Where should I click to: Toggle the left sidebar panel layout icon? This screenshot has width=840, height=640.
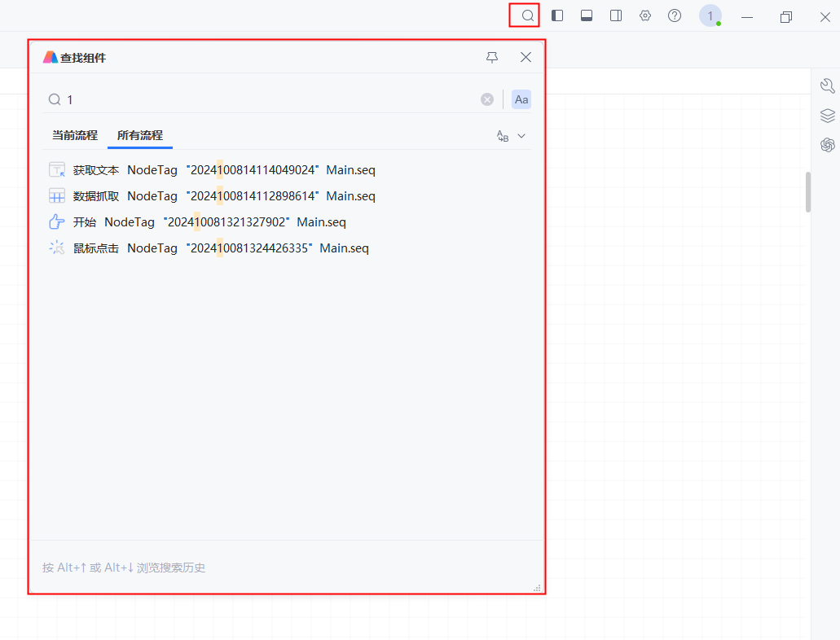click(557, 15)
